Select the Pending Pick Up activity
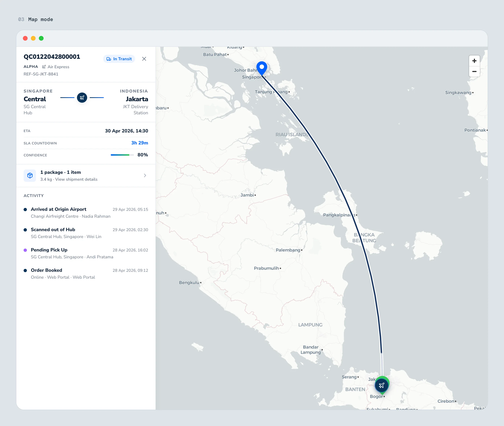This screenshot has height=426, width=504. [x=86, y=253]
